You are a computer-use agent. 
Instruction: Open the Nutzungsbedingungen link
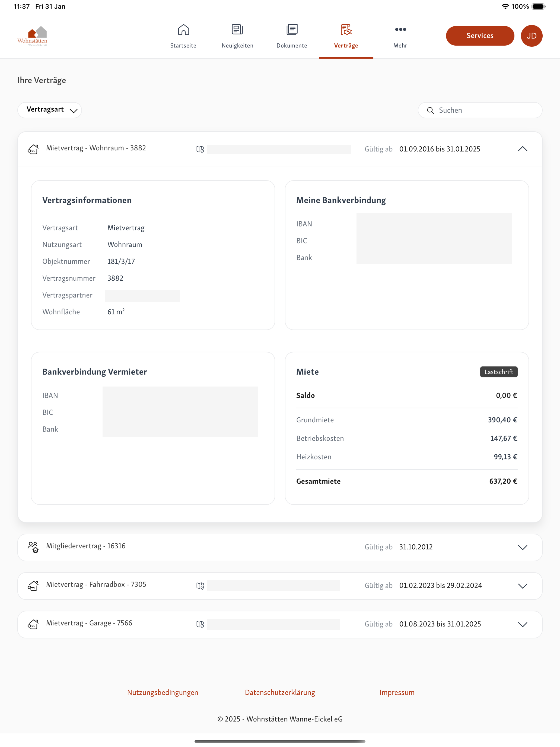pos(163,692)
